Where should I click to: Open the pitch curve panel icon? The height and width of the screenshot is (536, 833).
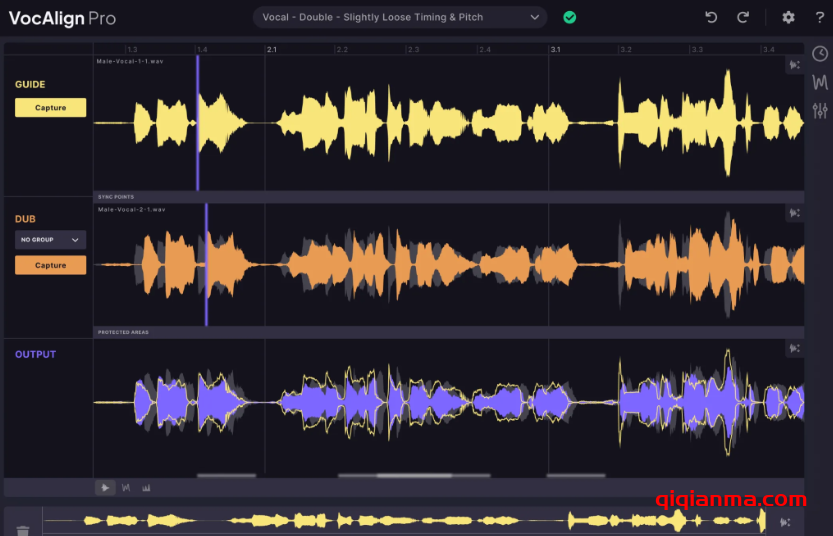coord(820,82)
